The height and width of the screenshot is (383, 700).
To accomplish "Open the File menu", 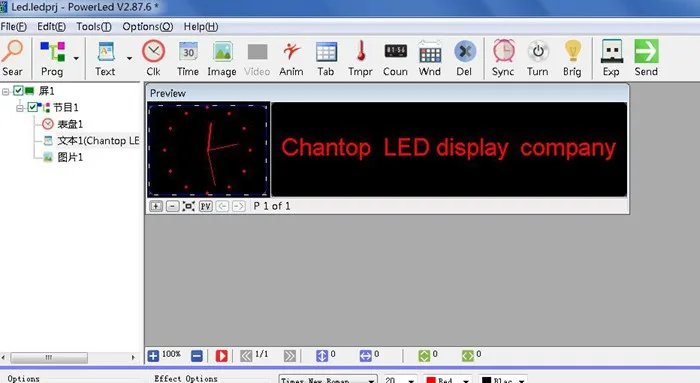I will click(13, 27).
